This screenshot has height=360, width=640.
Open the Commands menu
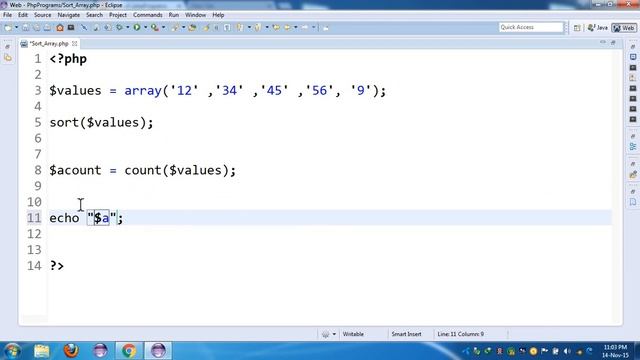click(x=148, y=15)
